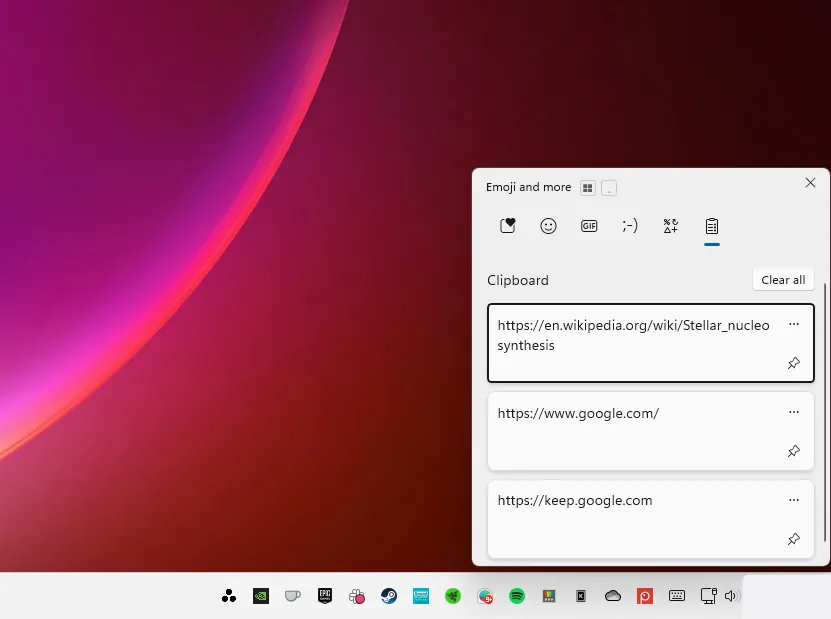
Task: Open Epic Games Launcher from taskbar
Action: pyautogui.click(x=324, y=595)
